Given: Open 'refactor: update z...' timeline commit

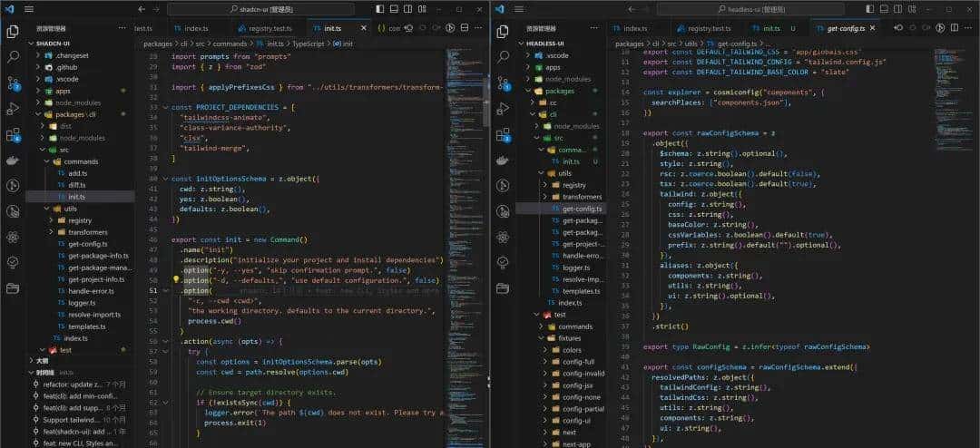Looking at the screenshot, I should (80, 385).
